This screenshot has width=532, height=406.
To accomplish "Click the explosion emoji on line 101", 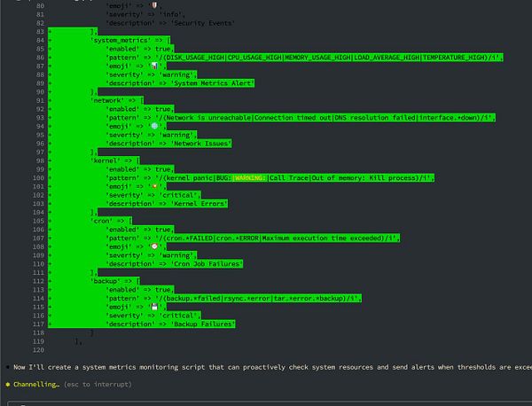I will click(x=154, y=186).
